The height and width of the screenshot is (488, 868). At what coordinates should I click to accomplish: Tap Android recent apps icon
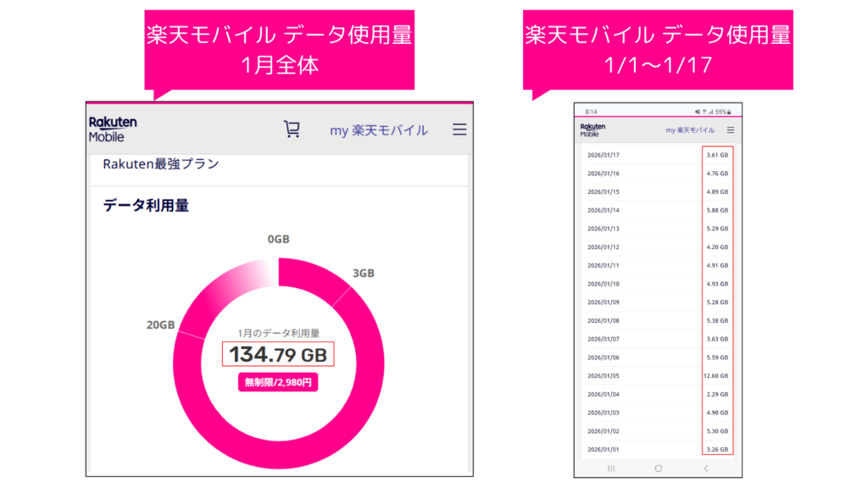611,468
